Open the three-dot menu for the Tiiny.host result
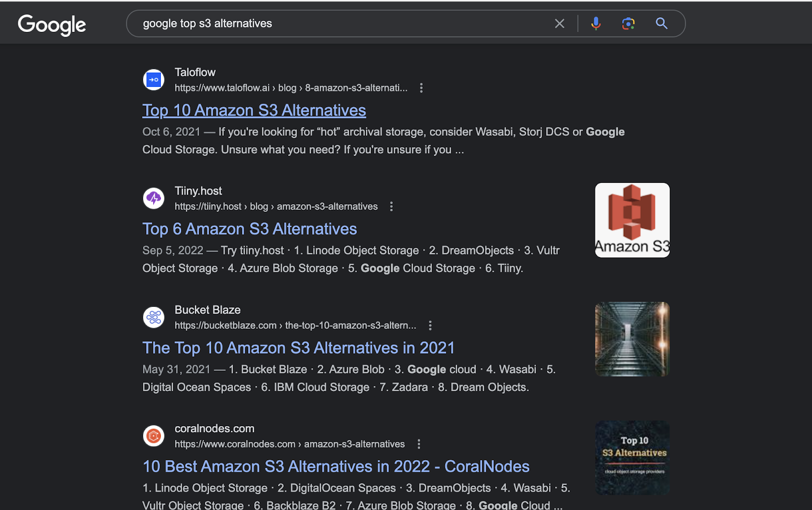812x510 pixels. [391, 206]
